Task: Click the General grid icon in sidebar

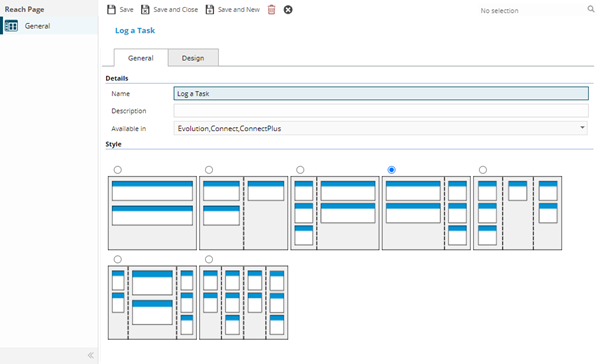Action: coord(11,26)
